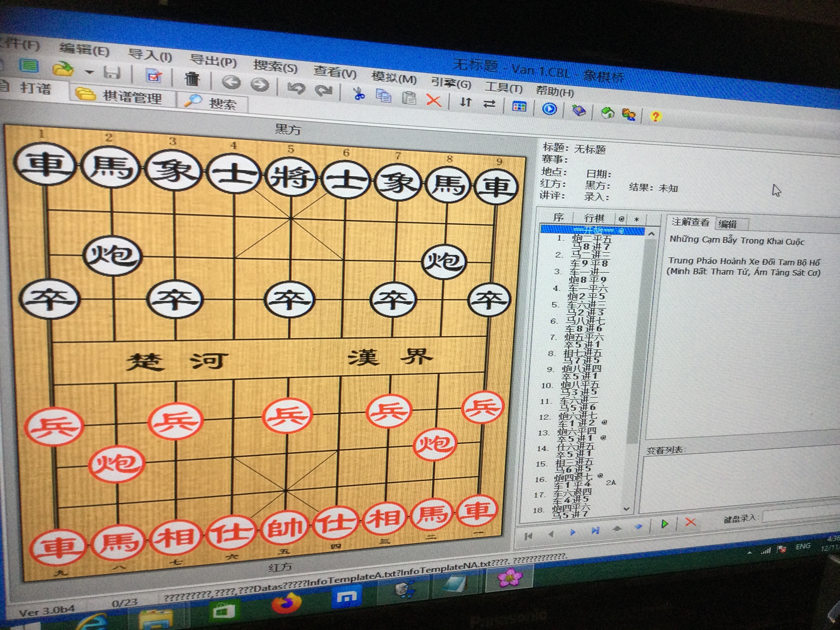Open the 引擎(G) menu

coord(451,82)
